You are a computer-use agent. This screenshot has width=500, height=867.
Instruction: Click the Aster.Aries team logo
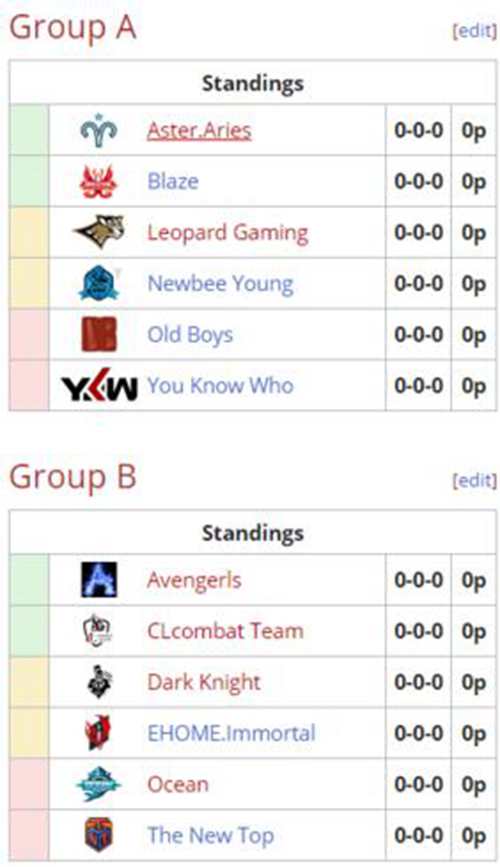click(x=98, y=130)
